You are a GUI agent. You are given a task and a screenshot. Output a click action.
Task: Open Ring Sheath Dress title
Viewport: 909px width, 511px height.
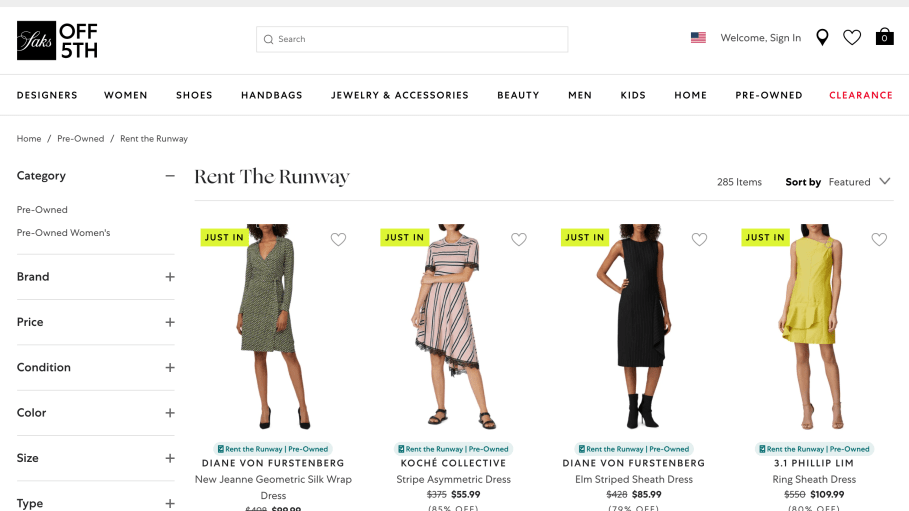[x=814, y=479]
